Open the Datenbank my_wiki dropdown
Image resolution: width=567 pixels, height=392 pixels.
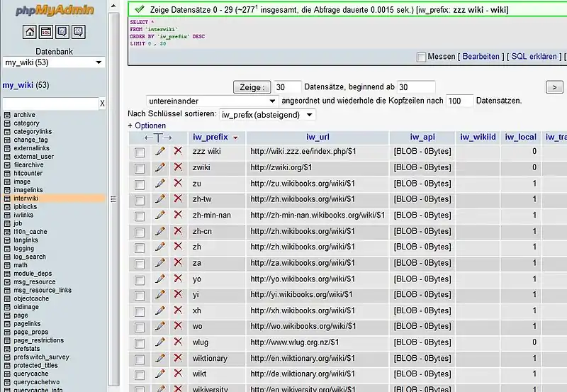pos(54,62)
